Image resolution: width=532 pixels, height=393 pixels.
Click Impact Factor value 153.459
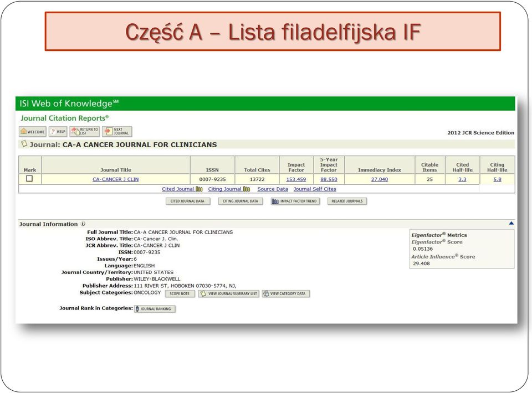pyautogui.click(x=296, y=179)
